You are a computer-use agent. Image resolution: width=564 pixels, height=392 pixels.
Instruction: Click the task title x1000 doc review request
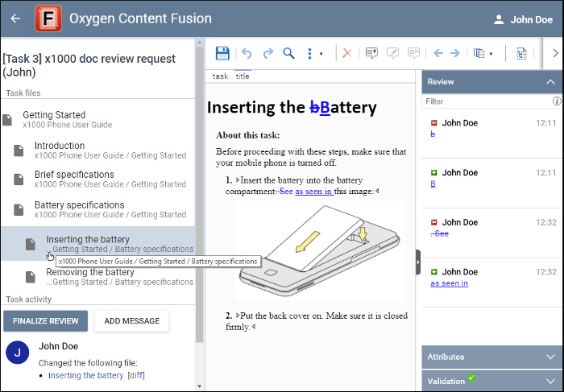click(89, 65)
